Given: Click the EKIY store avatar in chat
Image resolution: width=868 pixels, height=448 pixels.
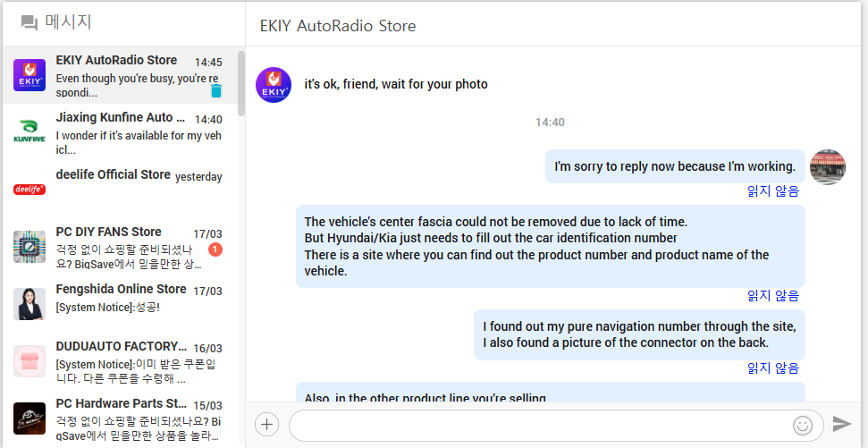Looking at the screenshot, I should pos(274,85).
